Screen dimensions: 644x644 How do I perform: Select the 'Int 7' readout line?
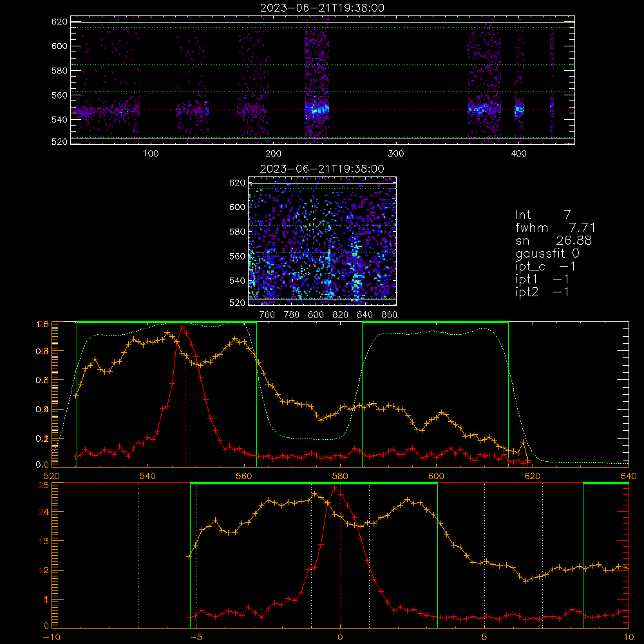coord(543,215)
